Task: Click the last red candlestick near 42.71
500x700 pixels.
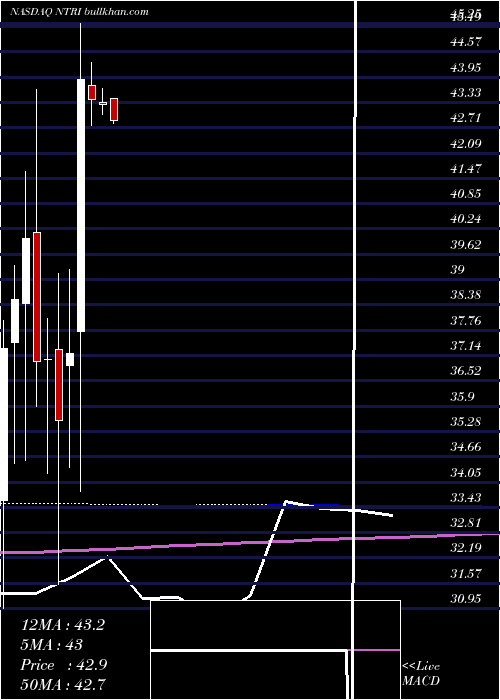Action: point(114,109)
